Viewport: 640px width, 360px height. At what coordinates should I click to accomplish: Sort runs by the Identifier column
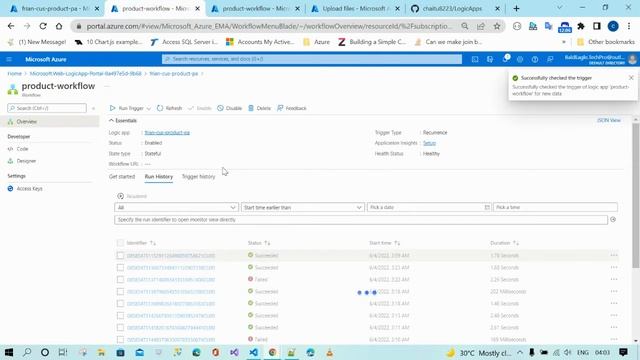(141, 243)
